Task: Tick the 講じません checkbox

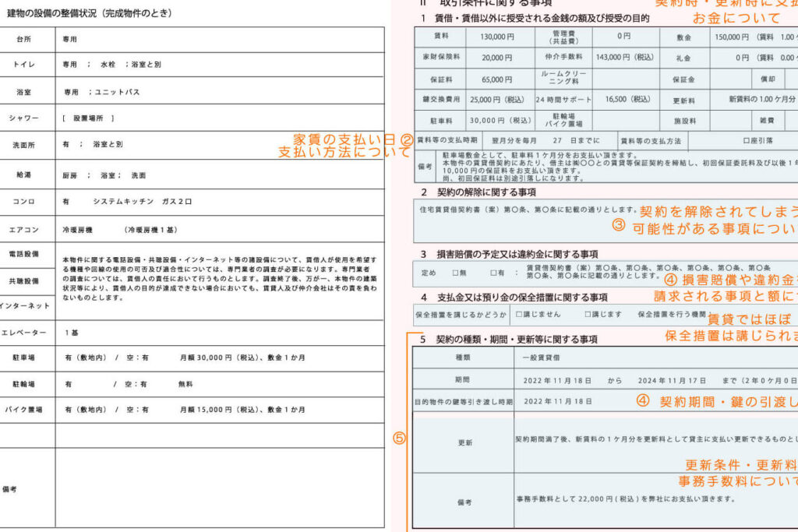Action: [518, 314]
